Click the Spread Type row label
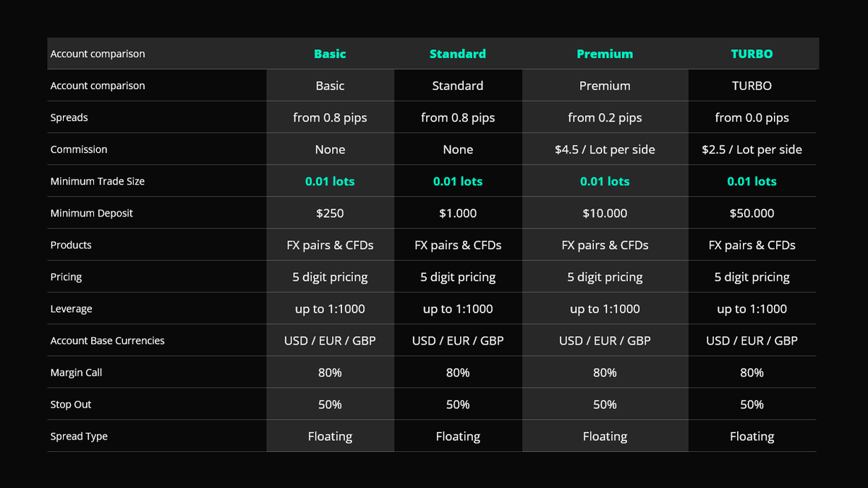868x488 pixels. (x=79, y=436)
